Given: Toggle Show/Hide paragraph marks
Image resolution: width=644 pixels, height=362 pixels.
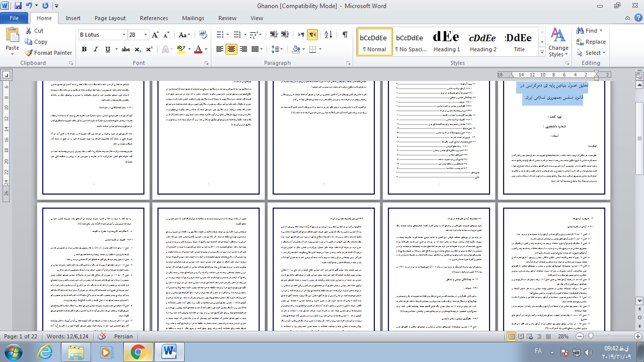Looking at the screenshot, I should point(345,35).
